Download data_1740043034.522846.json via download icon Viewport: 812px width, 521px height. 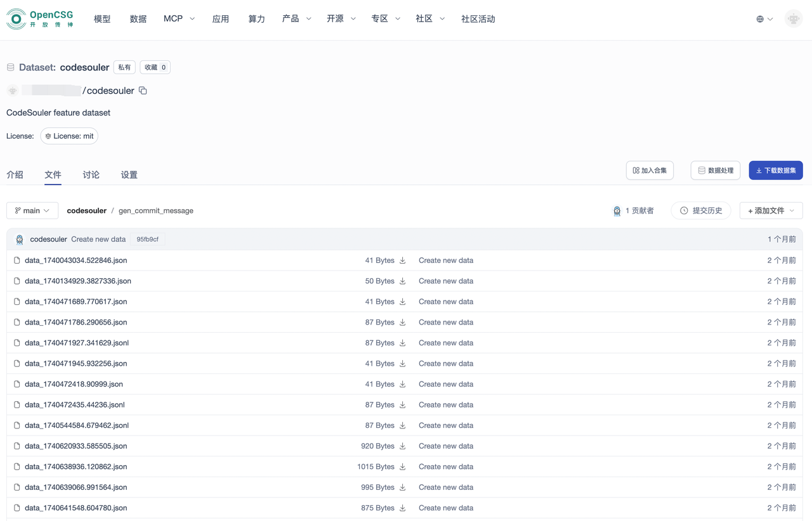pyautogui.click(x=402, y=260)
